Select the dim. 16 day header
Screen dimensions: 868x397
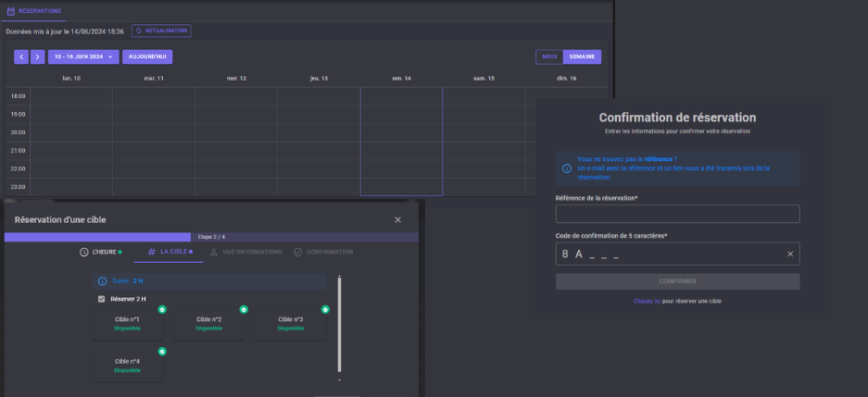(566, 79)
